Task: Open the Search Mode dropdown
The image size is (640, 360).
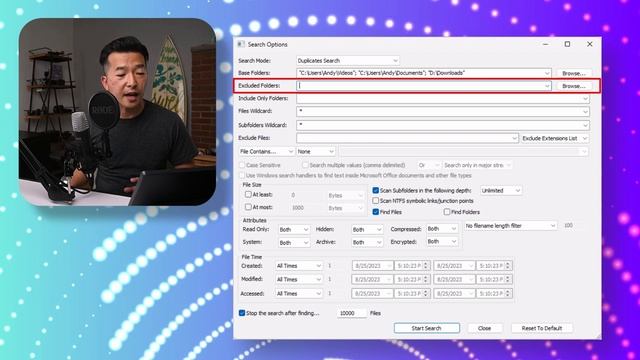Action: click(x=347, y=60)
